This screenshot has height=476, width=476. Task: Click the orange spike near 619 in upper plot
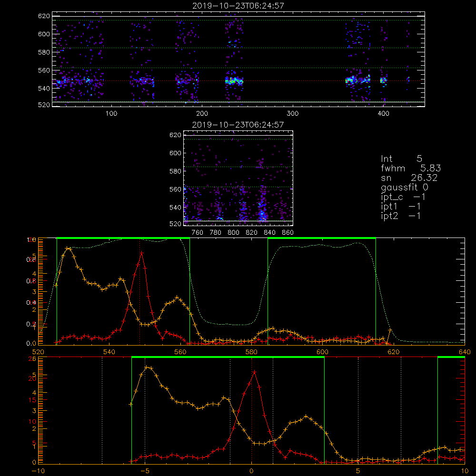click(x=390, y=330)
